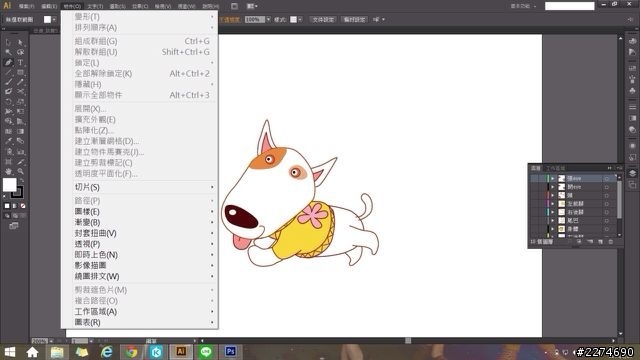The image size is (640, 360).
Task: Select the Hand tool
Action: point(8,171)
